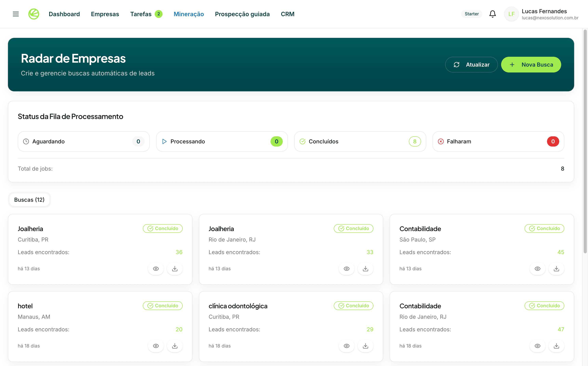Expand the Falharam status card
Image resolution: width=588 pixels, height=366 pixels.
(498, 141)
